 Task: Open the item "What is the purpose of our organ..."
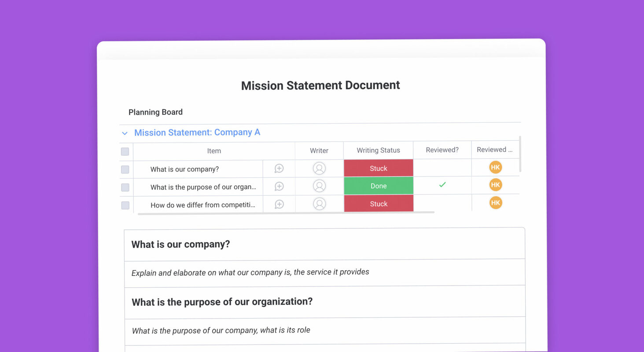pyautogui.click(x=203, y=187)
